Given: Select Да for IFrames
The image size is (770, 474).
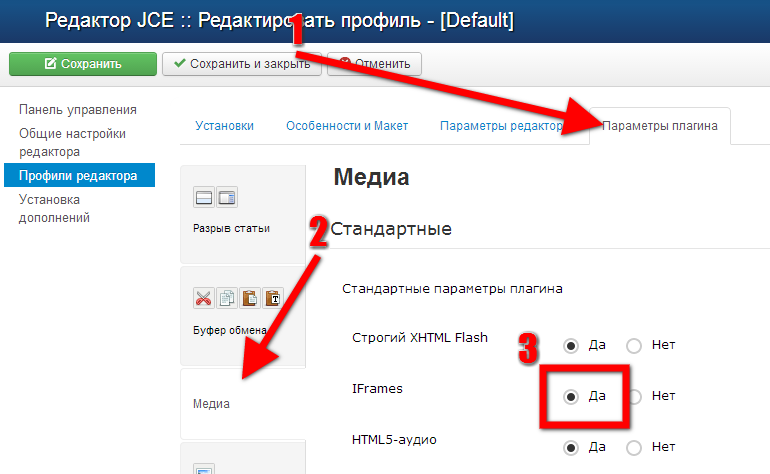Looking at the screenshot, I should (x=571, y=396).
